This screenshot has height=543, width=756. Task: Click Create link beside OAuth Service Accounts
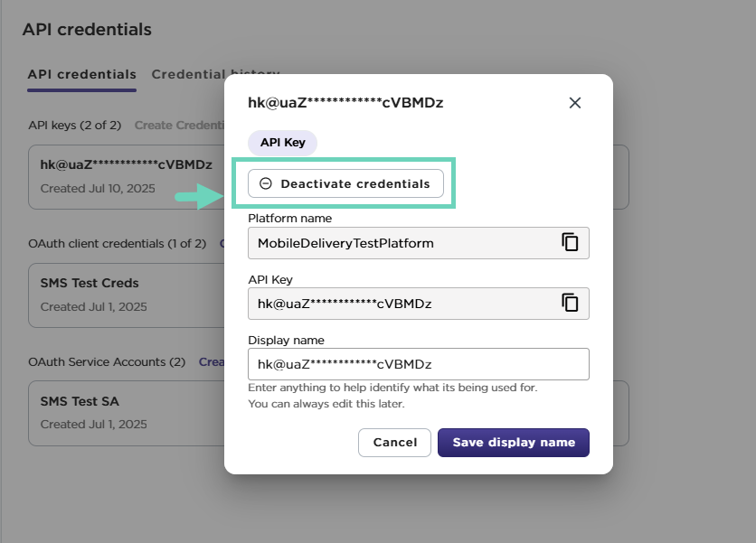click(212, 361)
